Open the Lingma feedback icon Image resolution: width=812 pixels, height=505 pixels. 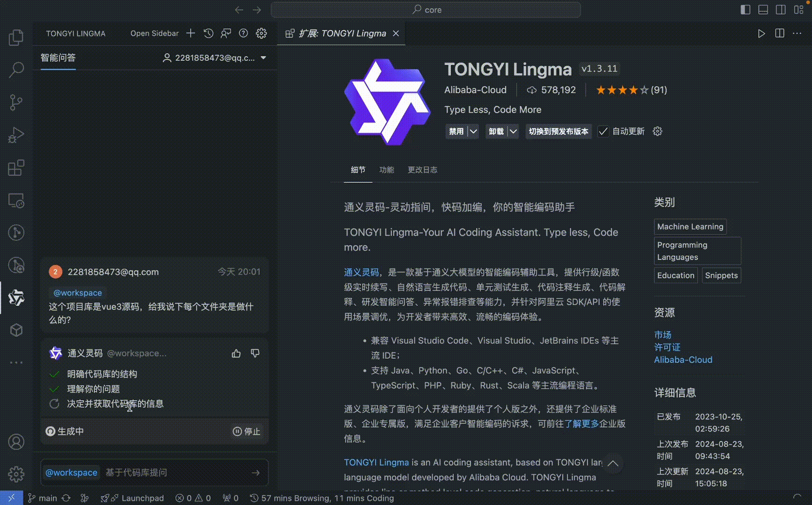click(x=226, y=33)
